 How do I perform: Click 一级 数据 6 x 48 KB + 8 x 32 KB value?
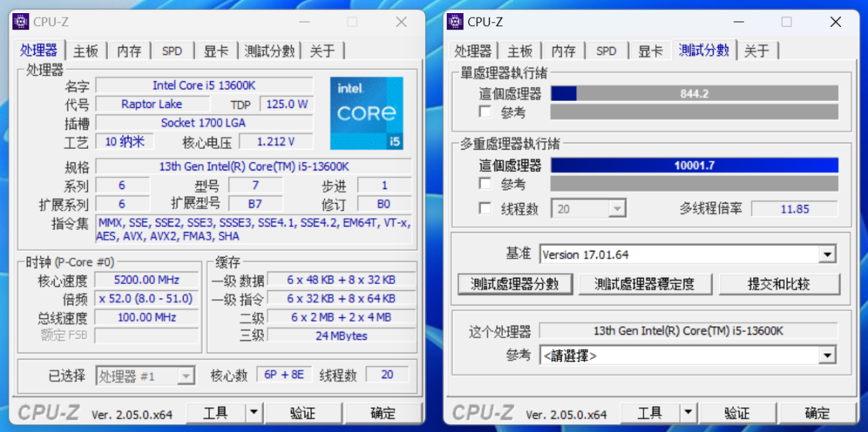point(342,280)
